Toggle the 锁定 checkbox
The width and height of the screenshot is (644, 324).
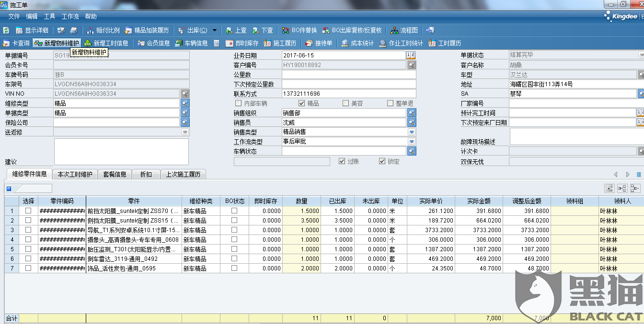click(382, 161)
